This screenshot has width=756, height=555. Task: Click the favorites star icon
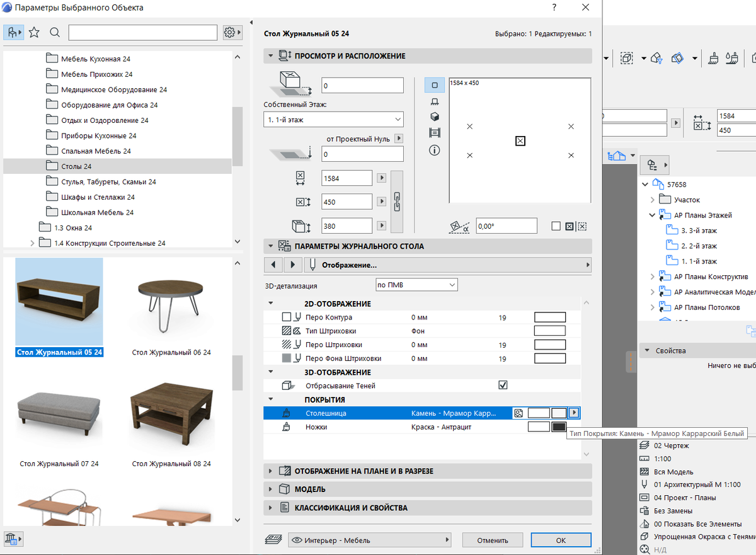(x=34, y=32)
